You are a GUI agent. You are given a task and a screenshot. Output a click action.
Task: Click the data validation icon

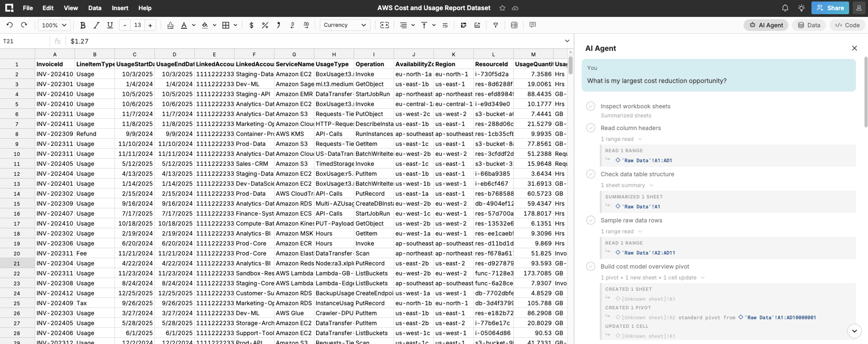pyautogui.click(x=463, y=25)
